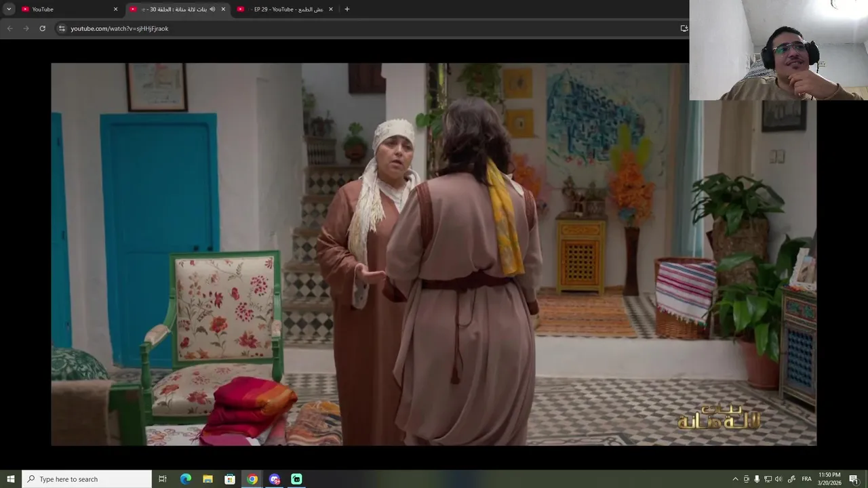Open the Windows Start menu

coord(11,479)
